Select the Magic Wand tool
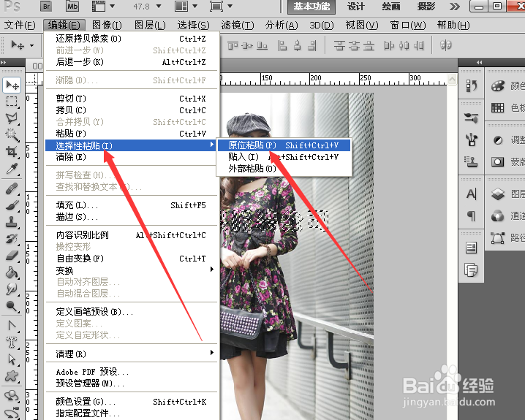 coord(12,134)
